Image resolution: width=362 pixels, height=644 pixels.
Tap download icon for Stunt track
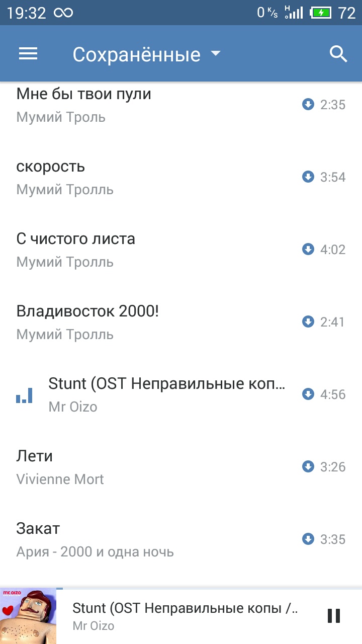pos(308,394)
